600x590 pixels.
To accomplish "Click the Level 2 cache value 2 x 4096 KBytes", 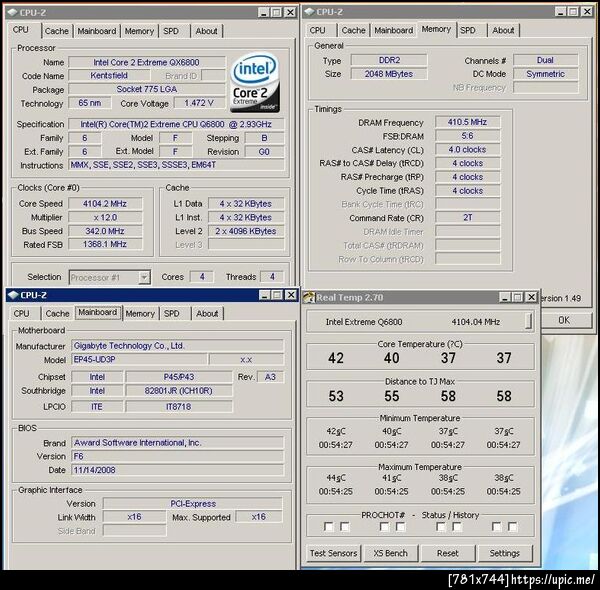I will point(246,231).
